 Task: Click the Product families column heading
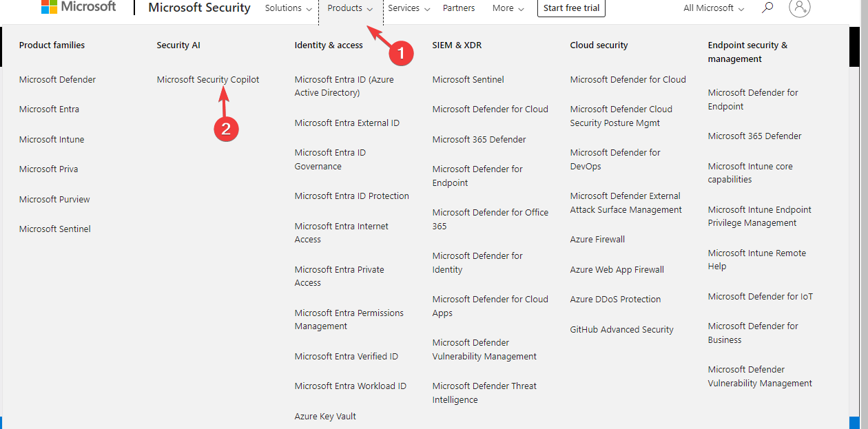pyautogui.click(x=52, y=45)
